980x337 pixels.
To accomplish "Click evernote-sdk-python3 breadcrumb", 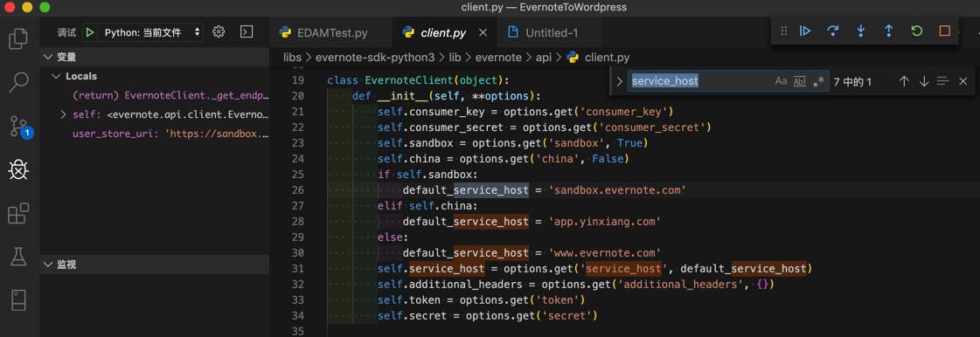I will 375,58.
